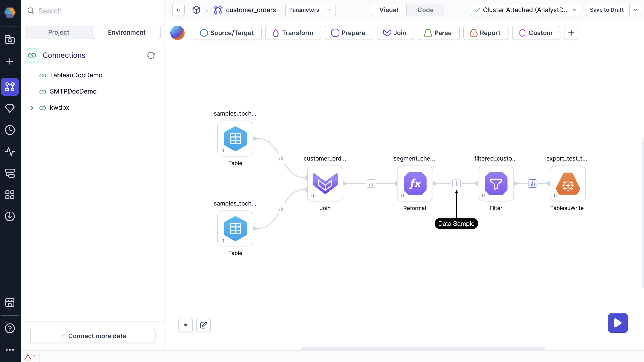Open the pipelines section in the left sidebar

pos(10,87)
